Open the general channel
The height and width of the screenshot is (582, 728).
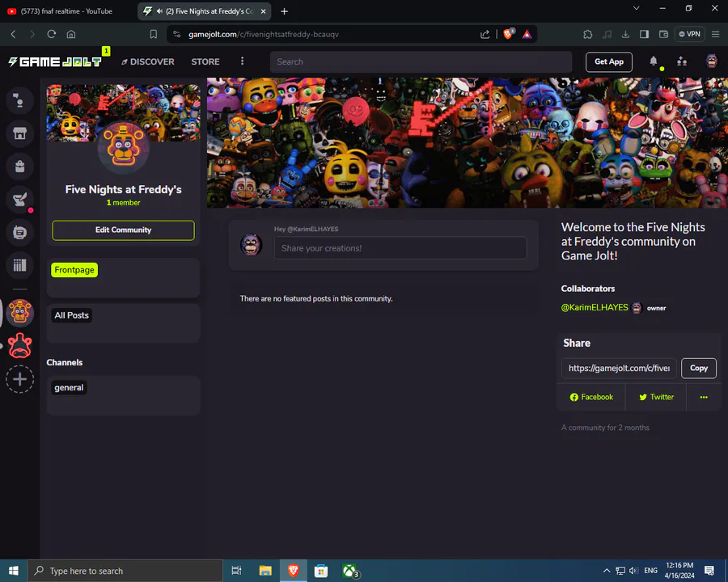point(69,387)
